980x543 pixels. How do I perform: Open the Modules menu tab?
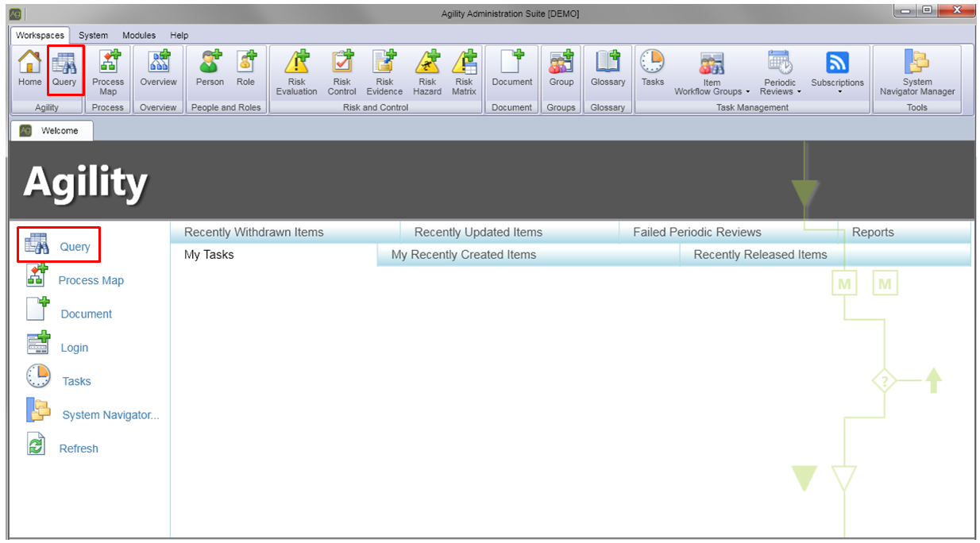(x=139, y=35)
